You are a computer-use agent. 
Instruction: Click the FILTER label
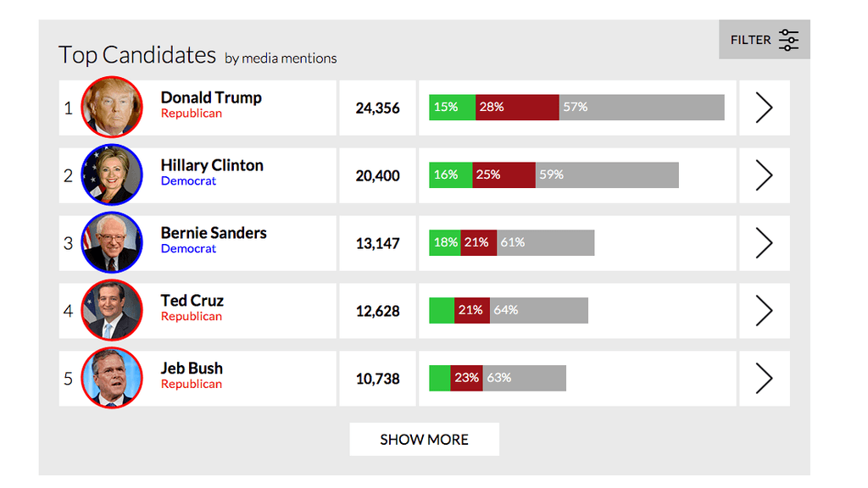pyautogui.click(x=750, y=40)
